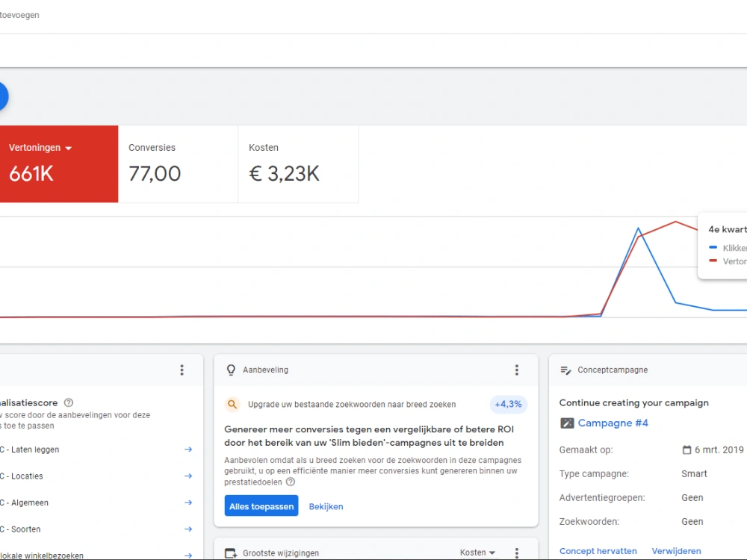Click the help icon after prestatiedoelen
Viewport: 747px width, 560px height.
290,482
